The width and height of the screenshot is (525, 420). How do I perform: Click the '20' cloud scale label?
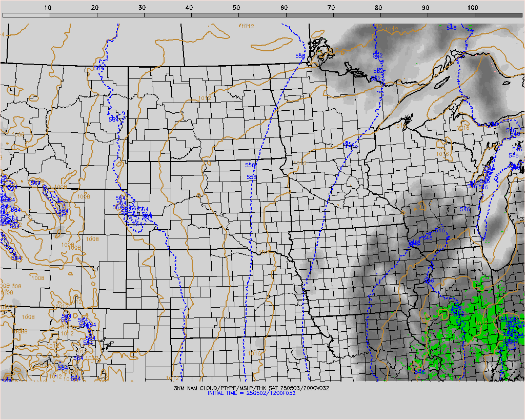point(95,8)
